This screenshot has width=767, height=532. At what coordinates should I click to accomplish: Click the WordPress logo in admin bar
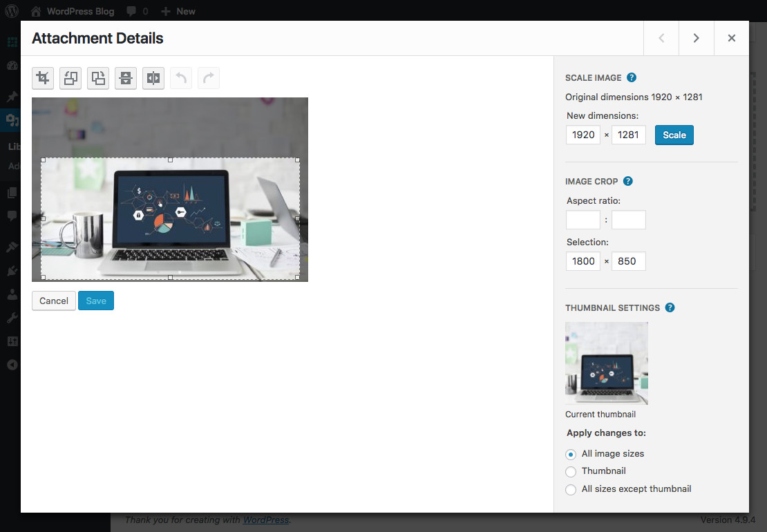12,11
